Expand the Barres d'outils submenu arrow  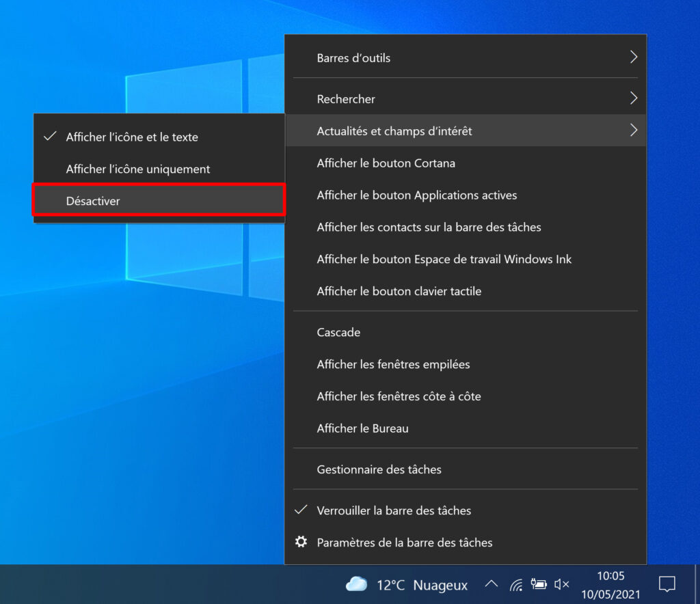[634, 57]
